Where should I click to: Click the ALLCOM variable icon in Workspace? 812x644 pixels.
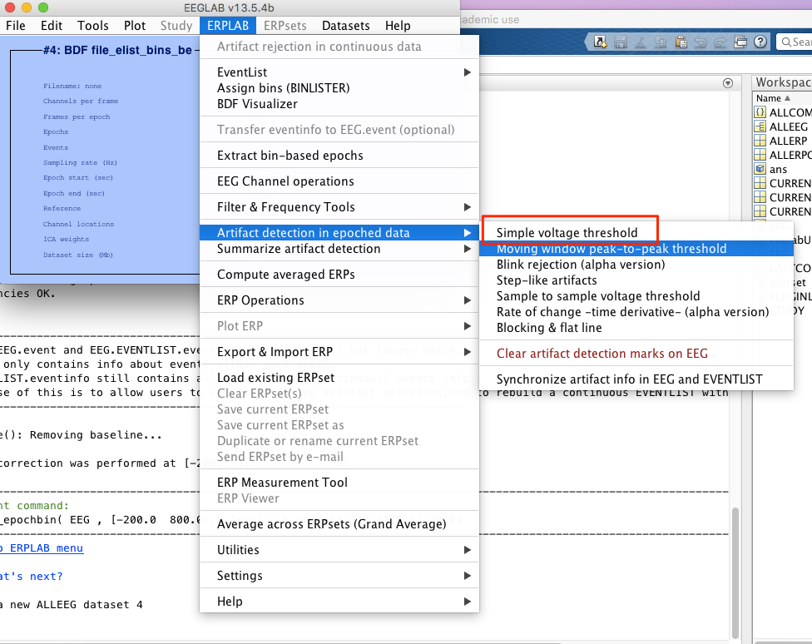coord(760,112)
